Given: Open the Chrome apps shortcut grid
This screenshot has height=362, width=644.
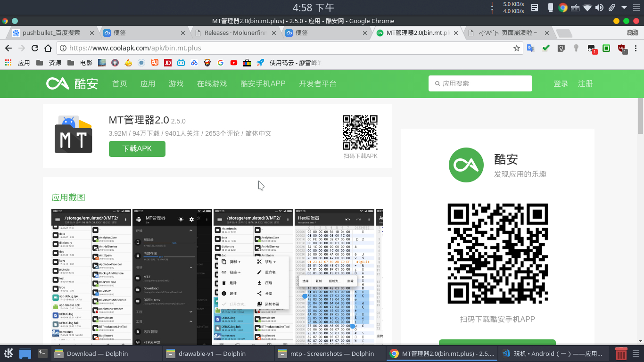Looking at the screenshot, I should tap(8, 63).
